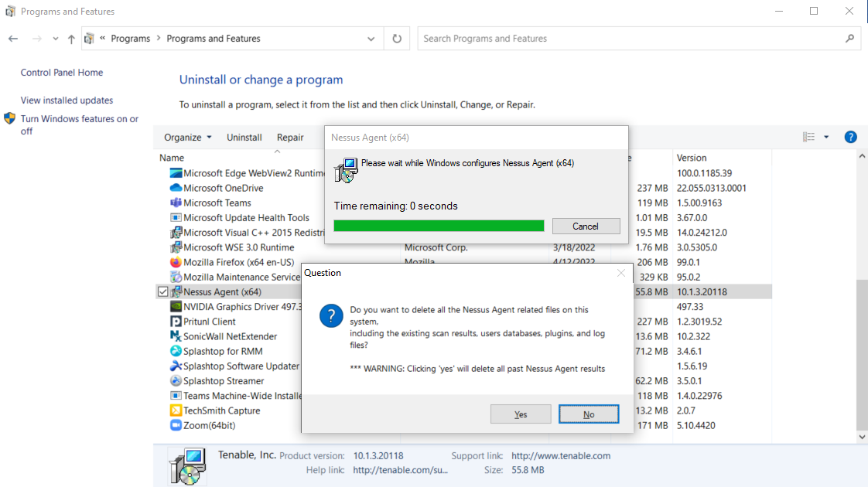868x487 pixels.
Task: Click the Microsoft OneDrive cloud icon
Action: tap(176, 188)
